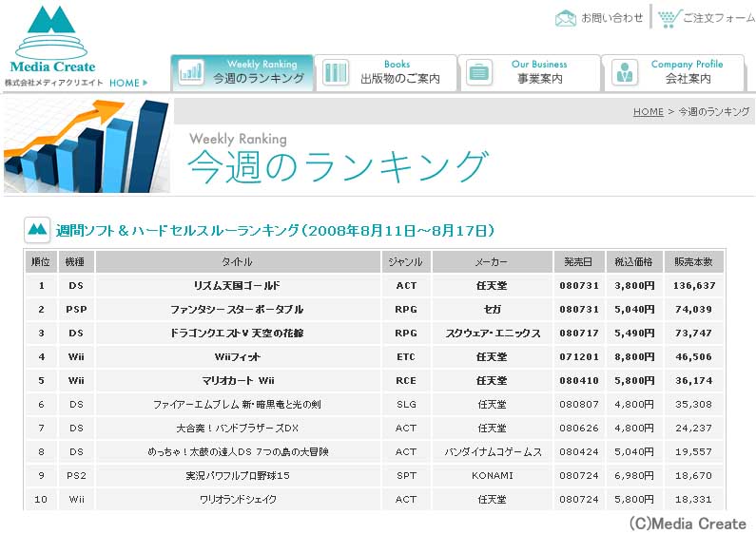
Task: Open the Books tab
Action: (386, 73)
